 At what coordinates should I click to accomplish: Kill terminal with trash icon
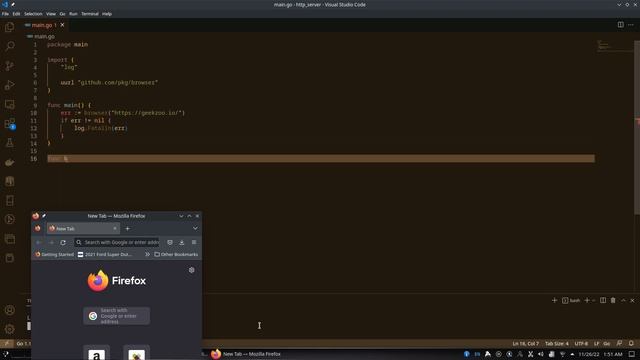tap(613, 300)
